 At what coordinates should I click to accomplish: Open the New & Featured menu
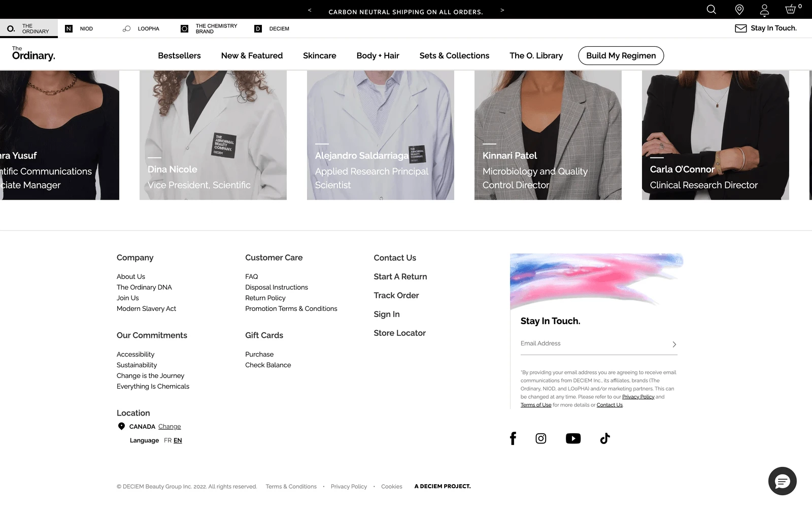pos(252,56)
